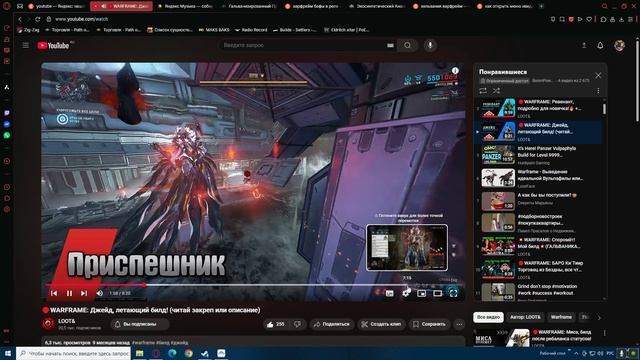The image size is (640, 360).
Task: Open the create/upload video icon
Action: click(x=584, y=45)
